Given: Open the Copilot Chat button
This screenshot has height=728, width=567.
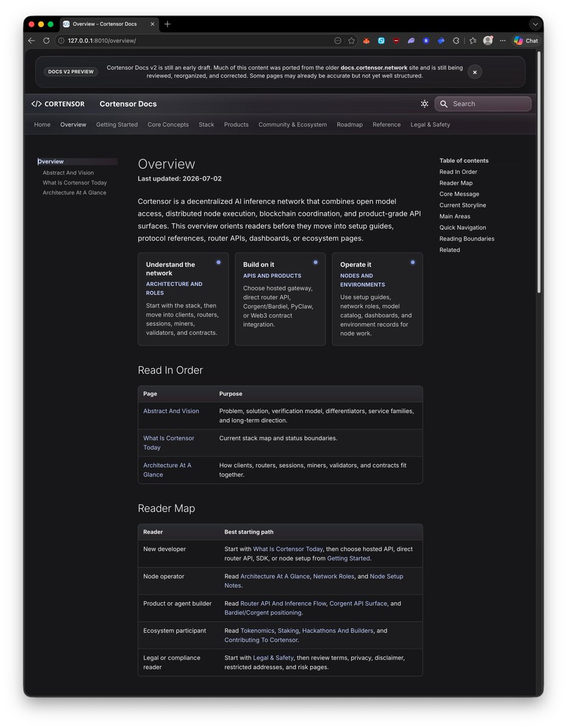Looking at the screenshot, I should coord(526,41).
